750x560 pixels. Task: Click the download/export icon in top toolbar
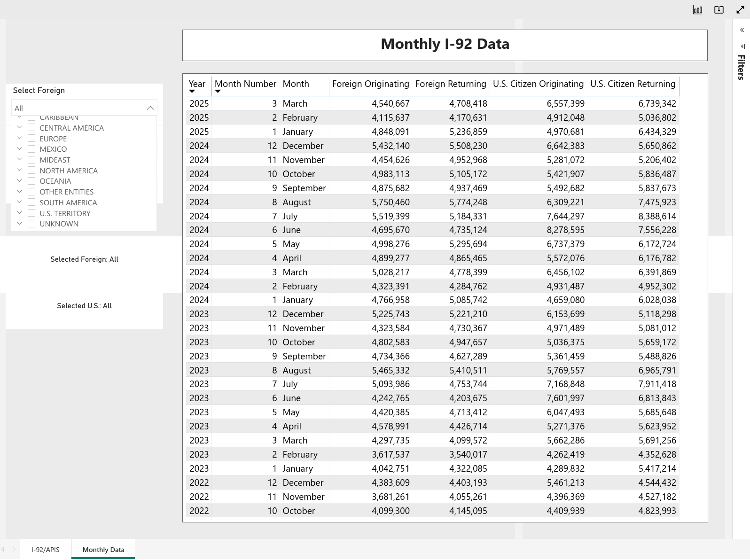pos(719,10)
